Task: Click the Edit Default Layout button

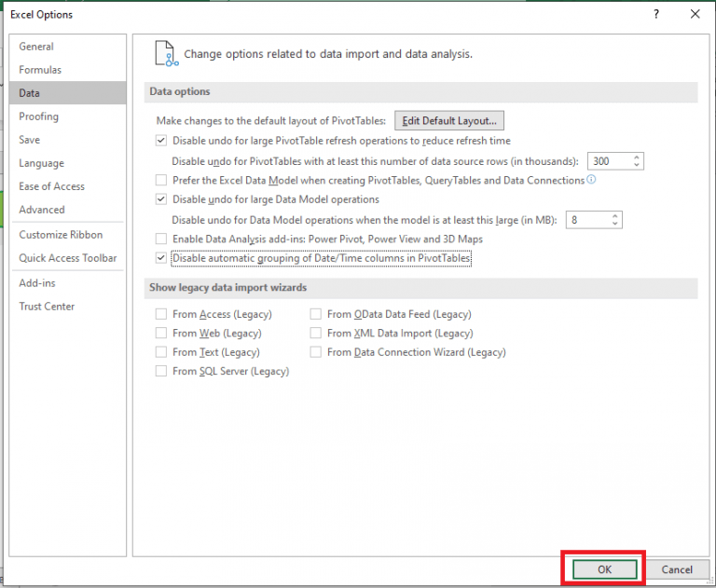Action: click(x=449, y=120)
